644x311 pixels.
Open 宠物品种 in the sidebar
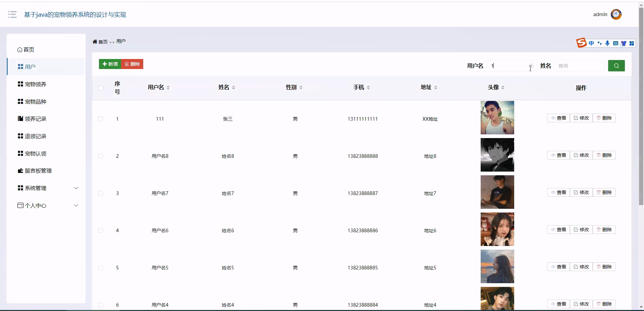pyautogui.click(x=46, y=102)
